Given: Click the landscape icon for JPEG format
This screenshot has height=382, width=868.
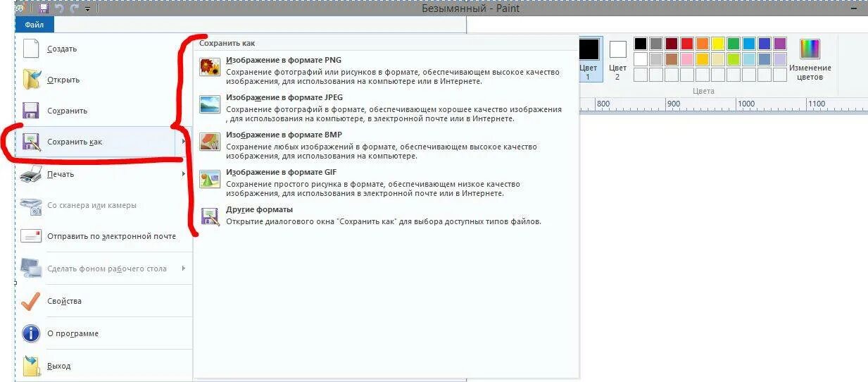Looking at the screenshot, I should 210,104.
